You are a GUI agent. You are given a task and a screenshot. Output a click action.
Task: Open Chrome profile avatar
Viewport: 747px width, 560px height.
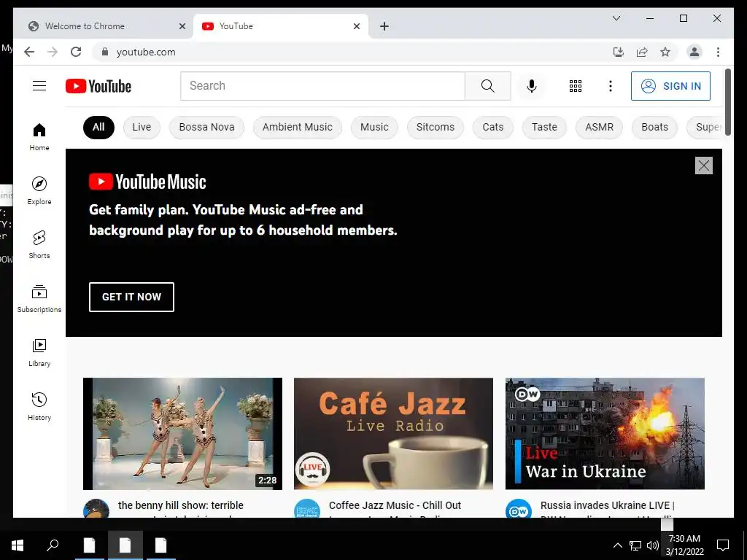point(694,52)
